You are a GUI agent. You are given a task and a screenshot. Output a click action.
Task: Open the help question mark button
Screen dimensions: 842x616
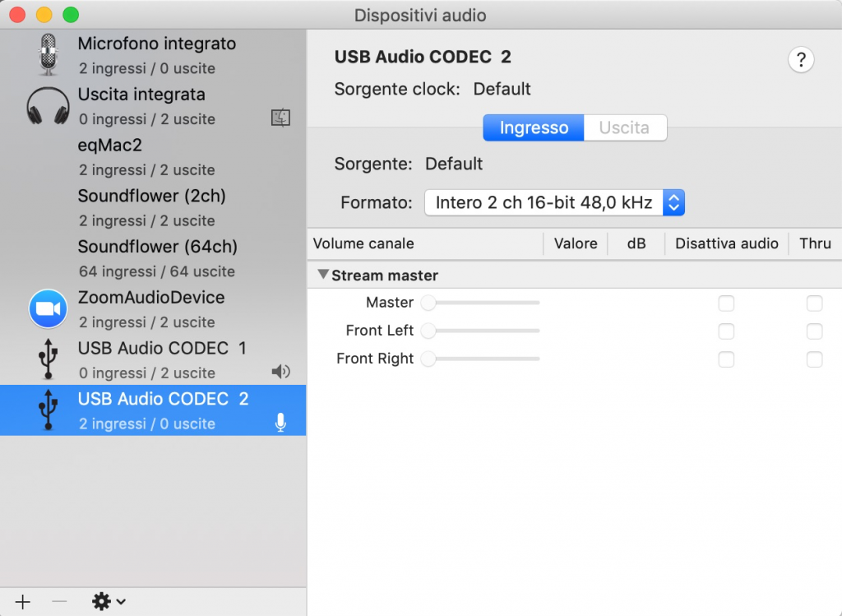pos(800,60)
